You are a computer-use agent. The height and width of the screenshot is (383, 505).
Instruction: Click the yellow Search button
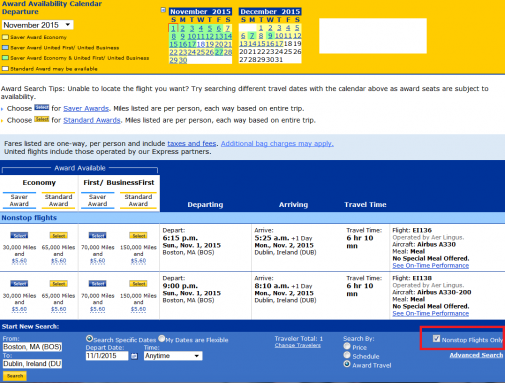(15, 376)
